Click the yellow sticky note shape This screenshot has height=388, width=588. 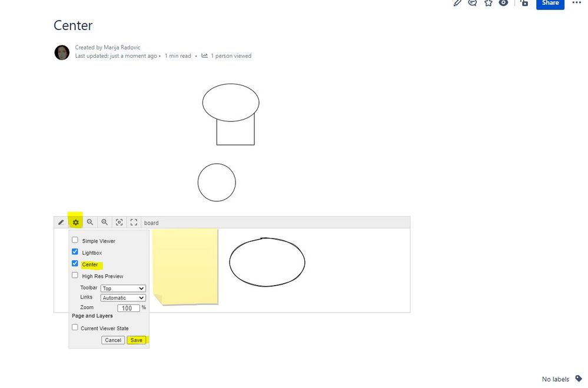point(185,267)
